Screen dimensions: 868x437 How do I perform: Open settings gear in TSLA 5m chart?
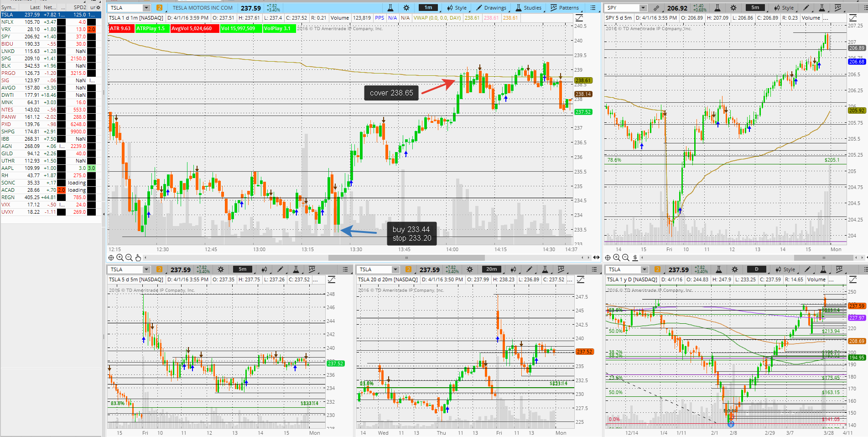click(221, 269)
